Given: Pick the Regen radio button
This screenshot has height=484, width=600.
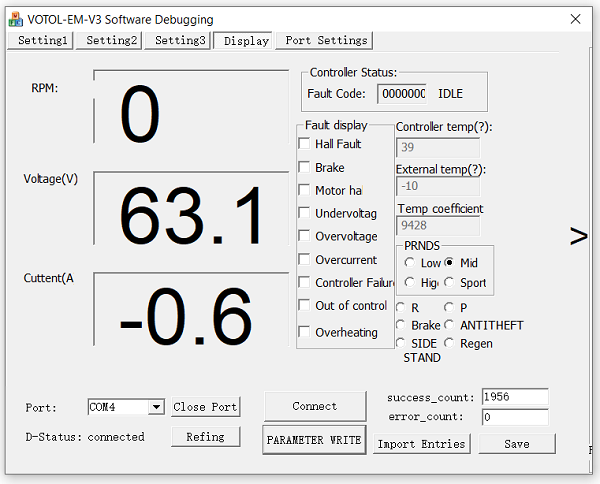Looking at the screenshot, I should [450, 343].
